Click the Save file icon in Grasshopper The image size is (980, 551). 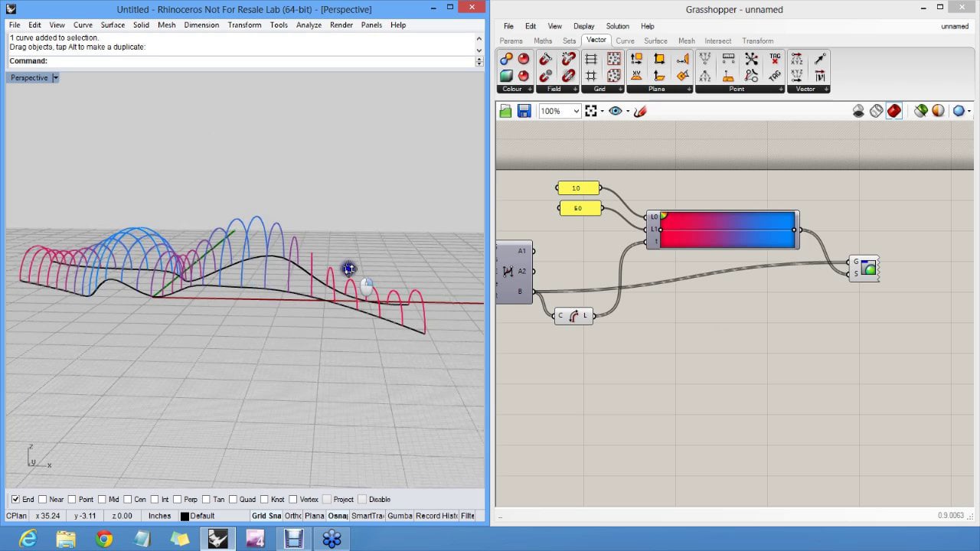524,112
